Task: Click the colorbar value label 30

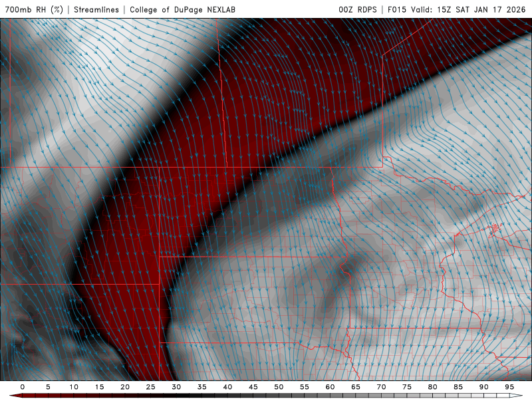Action: (176, 387)
